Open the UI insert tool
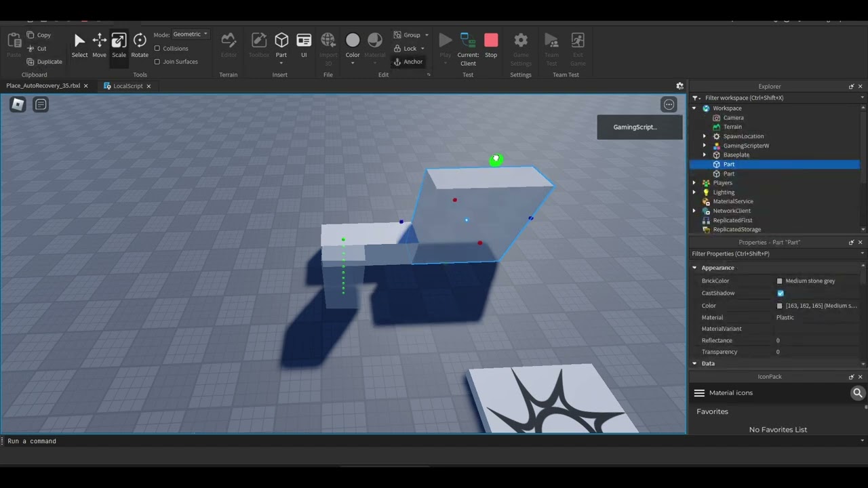Viewport: 868px width, 488px height. coord(304,45)
